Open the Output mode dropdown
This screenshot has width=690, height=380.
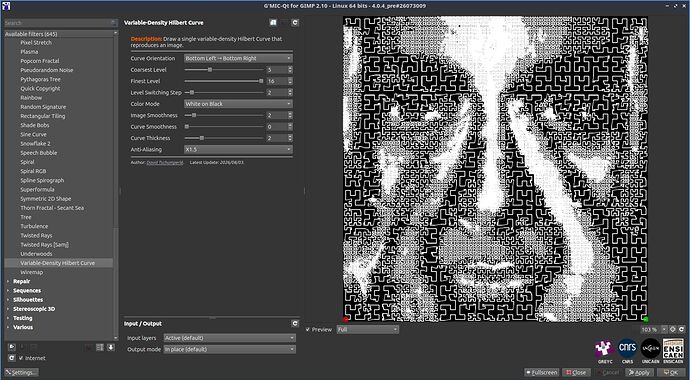(x=230, y=349)
